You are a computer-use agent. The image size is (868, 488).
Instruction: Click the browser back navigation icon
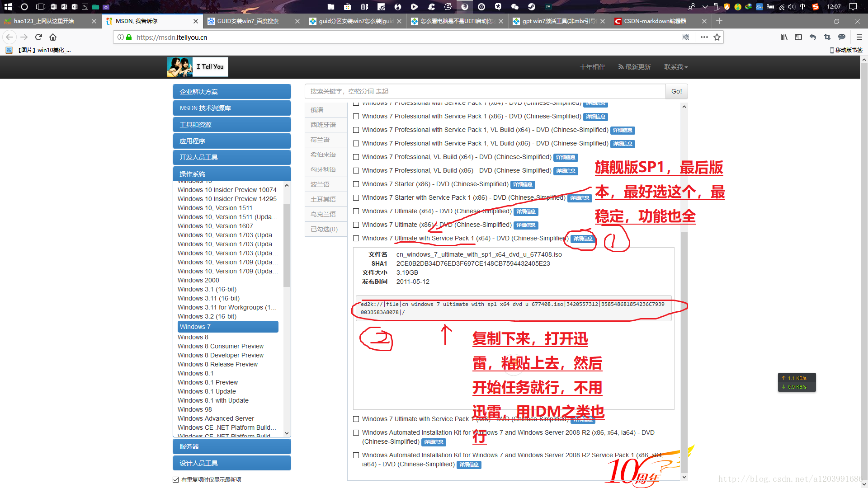pos(10,37)
